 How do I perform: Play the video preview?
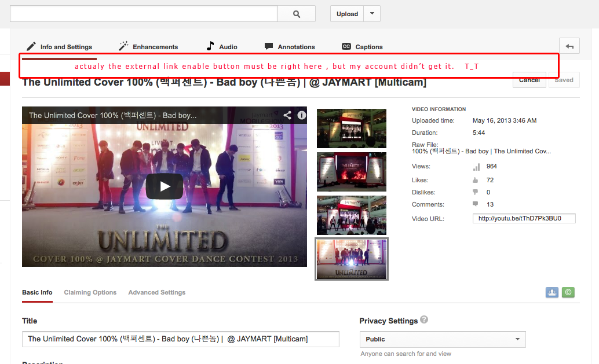[165, 186]
